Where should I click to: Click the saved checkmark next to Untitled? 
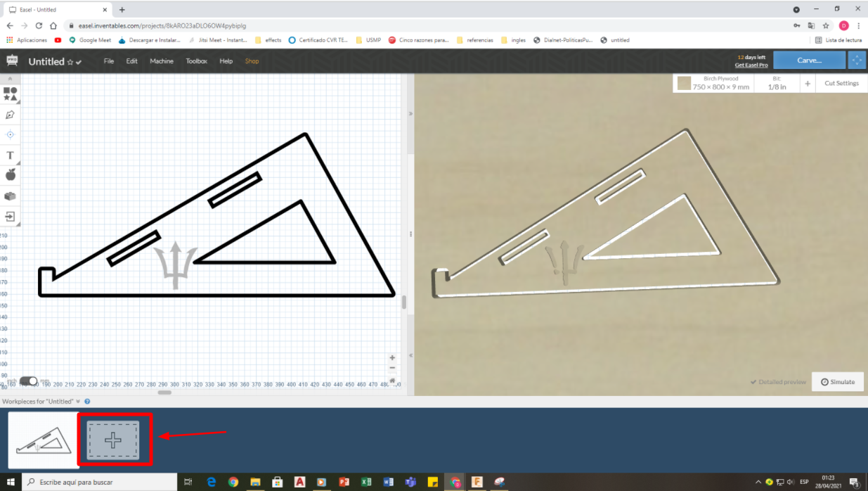(x=79, y=62)
